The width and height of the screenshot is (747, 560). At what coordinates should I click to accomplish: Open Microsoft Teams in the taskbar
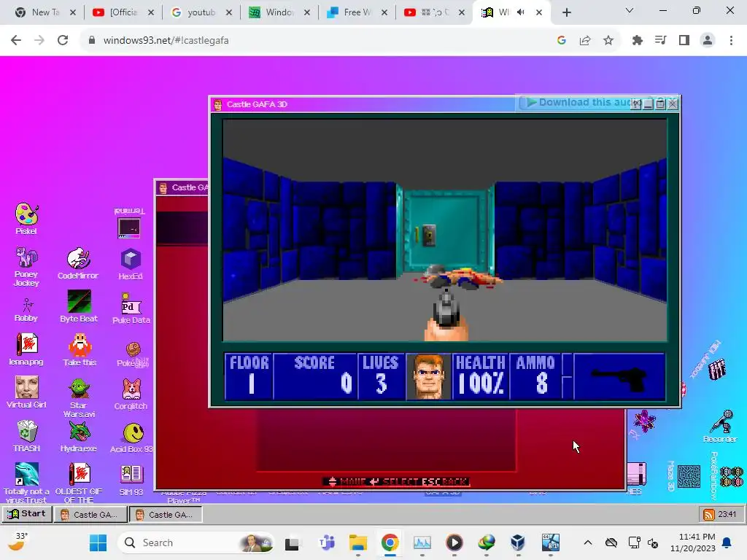(x=326, y=542)
